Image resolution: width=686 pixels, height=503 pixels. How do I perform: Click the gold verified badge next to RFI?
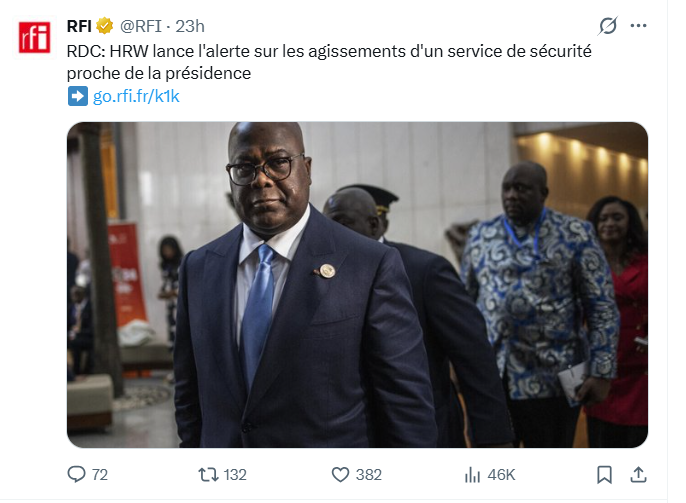pyautogui.click(x=104, y=26)
